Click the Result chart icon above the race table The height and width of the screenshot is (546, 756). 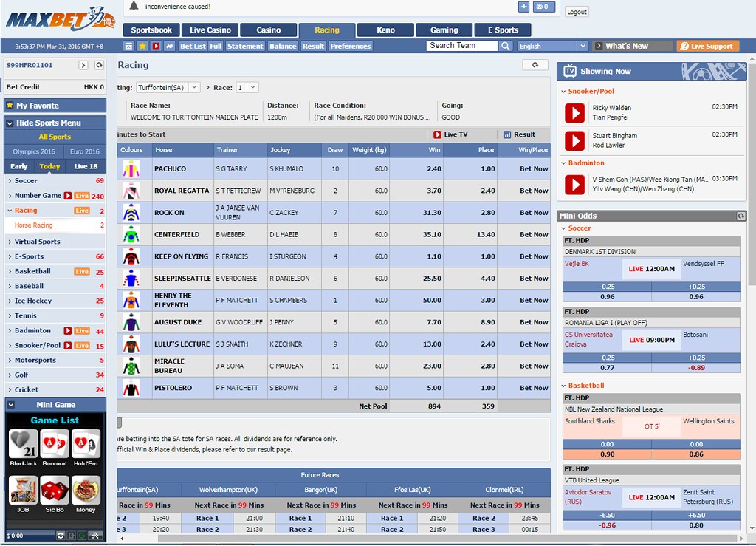[x=507, y=134]
